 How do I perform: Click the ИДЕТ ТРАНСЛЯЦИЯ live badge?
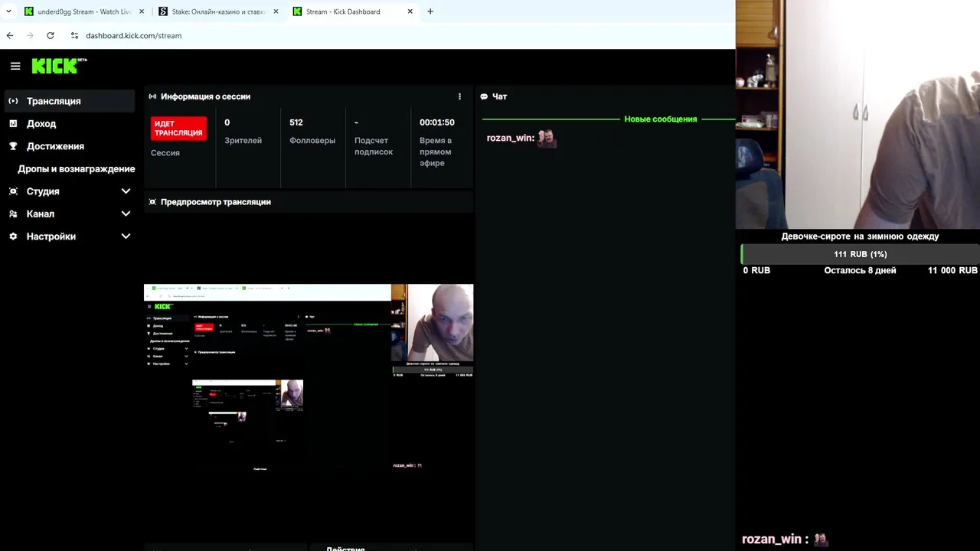point(178,128)
